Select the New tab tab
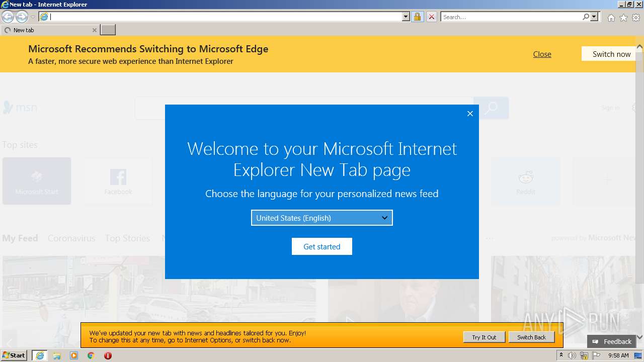The height and width of the screenshot is (362, 644). (x=49, y=30)
